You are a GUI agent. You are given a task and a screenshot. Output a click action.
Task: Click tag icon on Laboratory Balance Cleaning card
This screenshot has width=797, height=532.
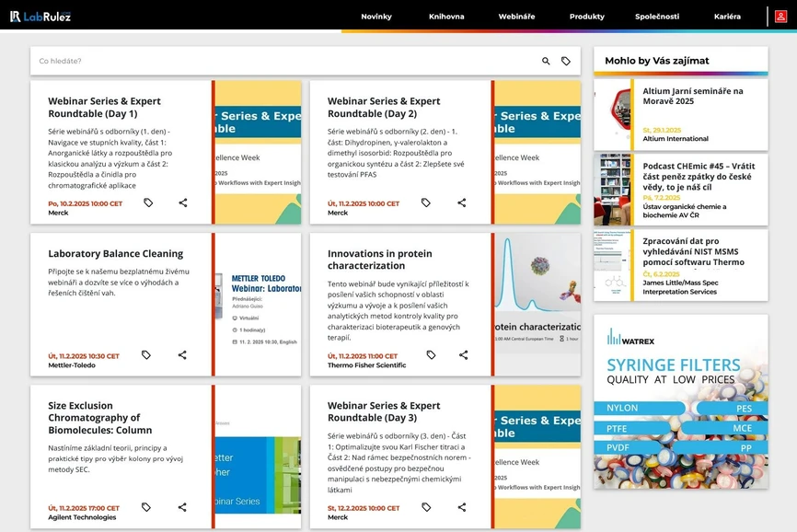coord(146,354)
